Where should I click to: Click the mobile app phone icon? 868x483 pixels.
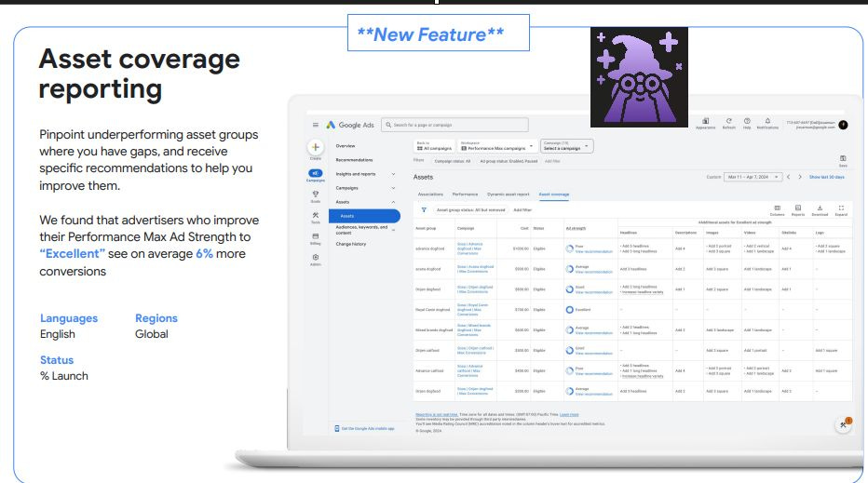click(x=336, y=429)
